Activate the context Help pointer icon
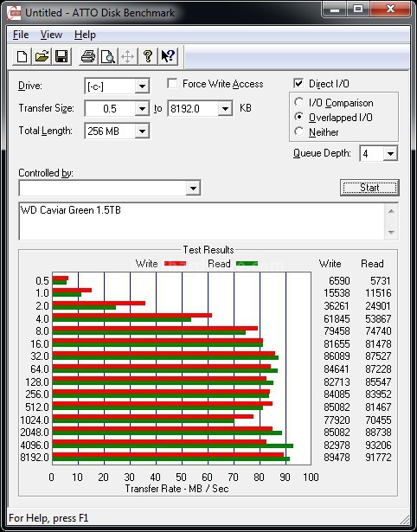This screenshot has height=532, width=417. [x=168, y=56]
